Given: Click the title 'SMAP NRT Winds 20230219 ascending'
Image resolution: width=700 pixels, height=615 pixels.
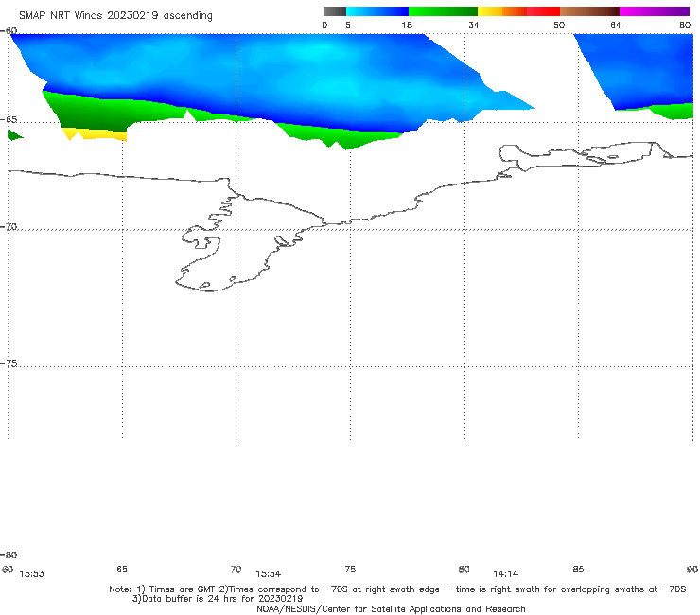Looking at the screenshot, I should tap(115, 16).
